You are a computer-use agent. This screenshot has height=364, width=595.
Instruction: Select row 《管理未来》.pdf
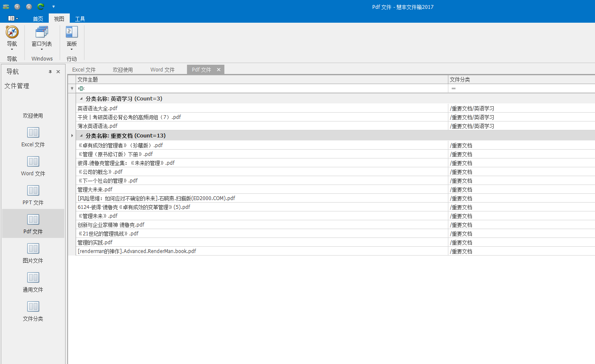pos(262,216)
